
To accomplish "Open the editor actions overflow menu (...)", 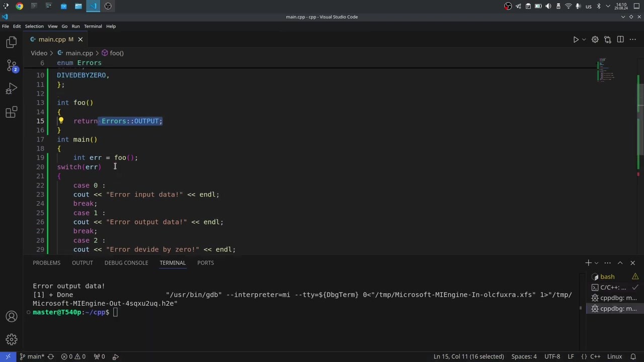I will (x=632, y=39).
